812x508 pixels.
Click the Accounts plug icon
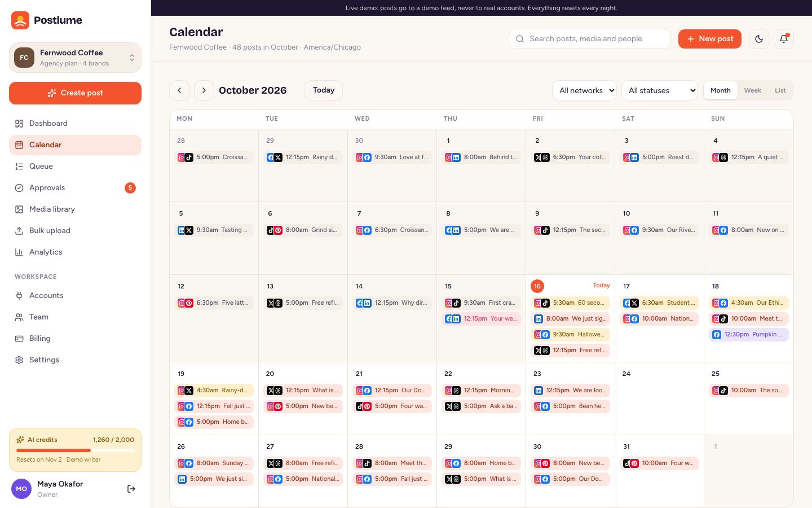click(x=19, y=296)
